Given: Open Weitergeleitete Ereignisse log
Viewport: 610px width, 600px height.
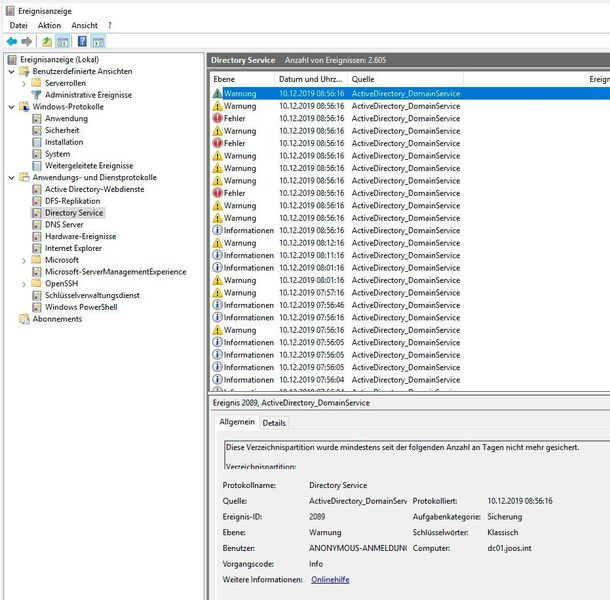Looking at the screenshot, I should [89, 166].
